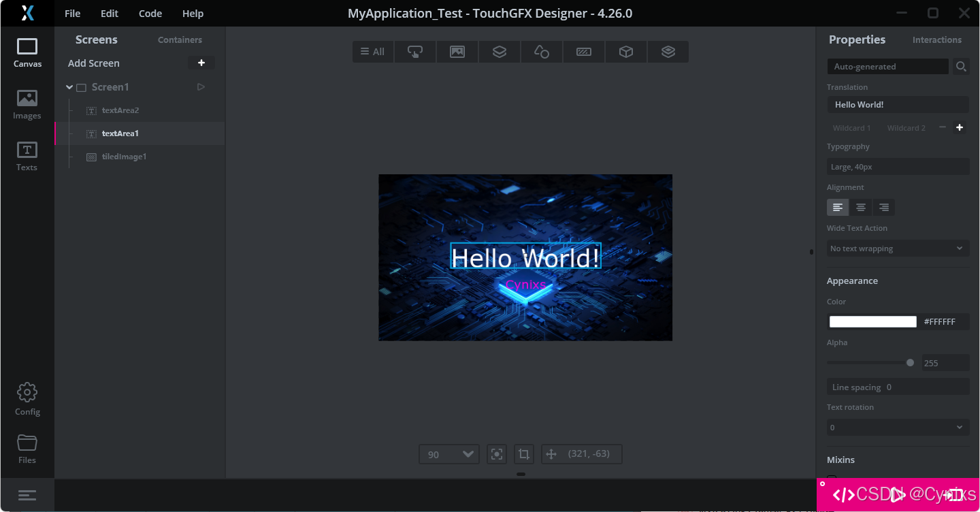Click the Add Screen plus button
The width and height of the screenshot is (980, 512).
tap(201, 63)
